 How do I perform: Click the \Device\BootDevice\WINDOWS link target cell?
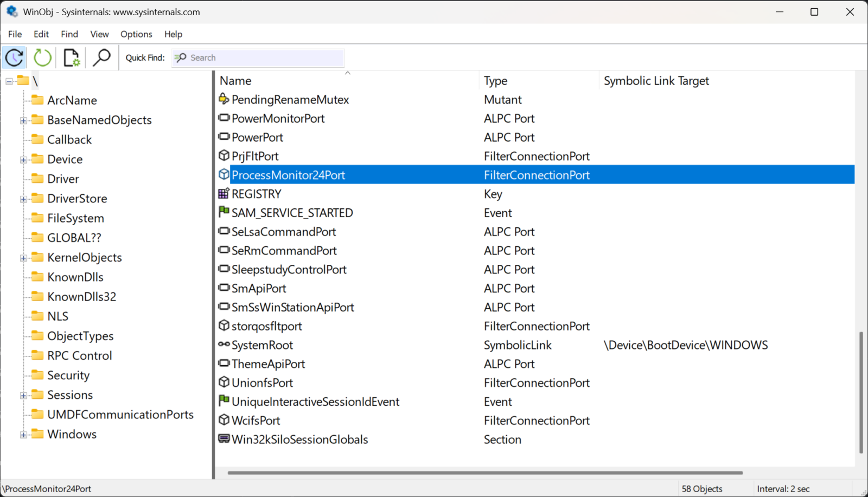coord(686,345)
